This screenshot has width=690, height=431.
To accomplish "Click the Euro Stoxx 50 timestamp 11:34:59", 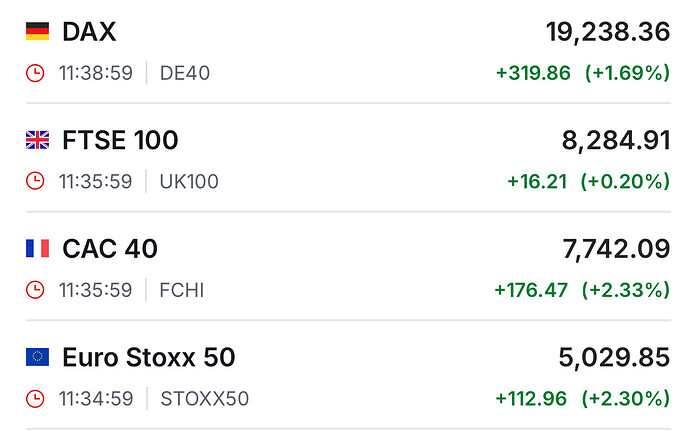I will 96,398.
